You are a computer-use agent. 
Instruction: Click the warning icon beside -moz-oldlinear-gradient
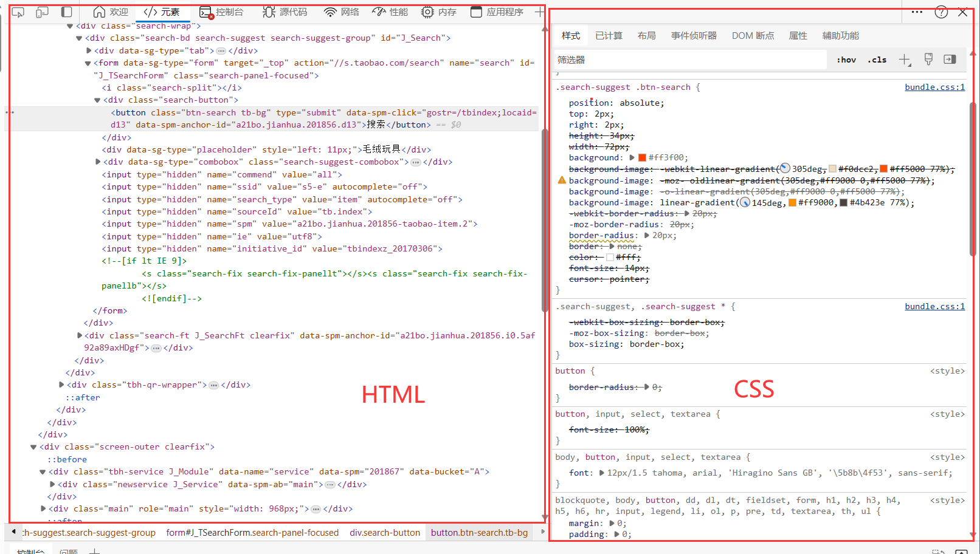pyautogui.click(x=562, y=180)
